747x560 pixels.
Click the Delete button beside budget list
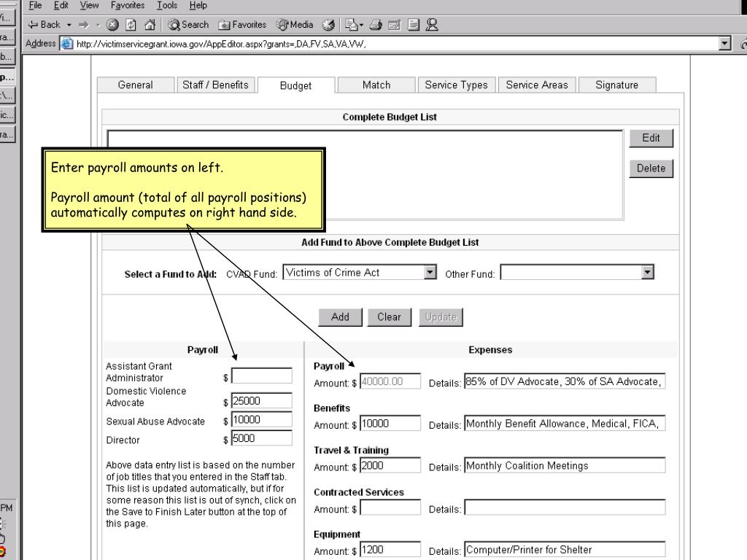pos(651,168)
